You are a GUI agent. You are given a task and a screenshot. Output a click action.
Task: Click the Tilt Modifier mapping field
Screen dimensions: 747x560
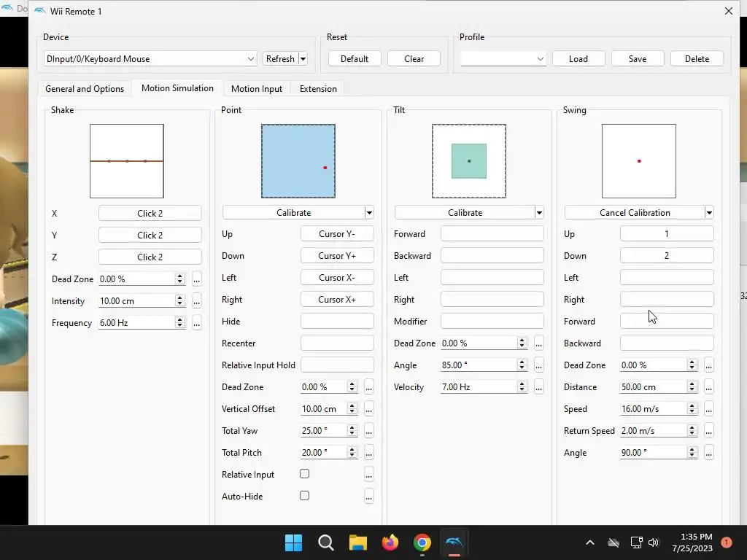click(492, 322)
